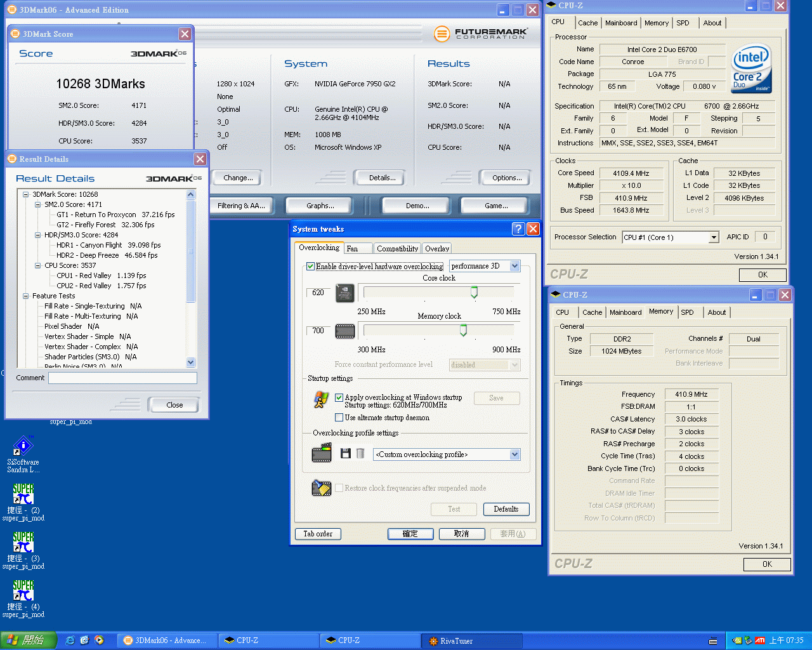
Task: Click the memory clock 700 value field
Action: pos(318,331)
